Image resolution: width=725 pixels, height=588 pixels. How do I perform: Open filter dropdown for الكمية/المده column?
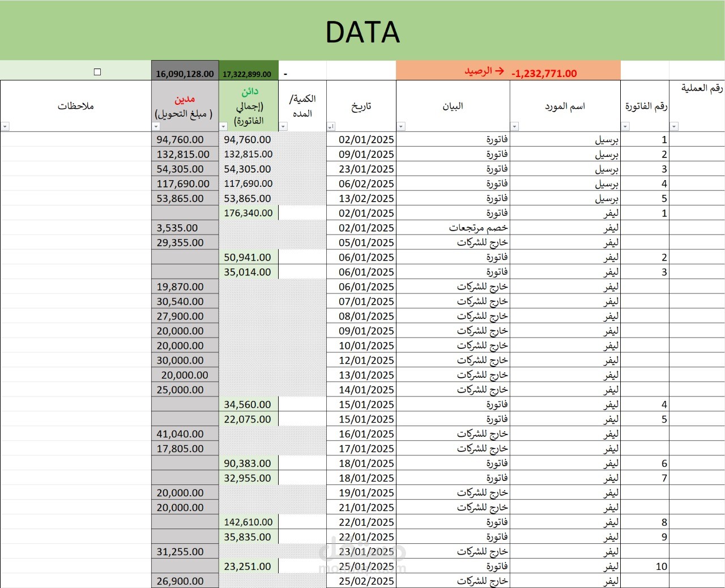(283, 126)
